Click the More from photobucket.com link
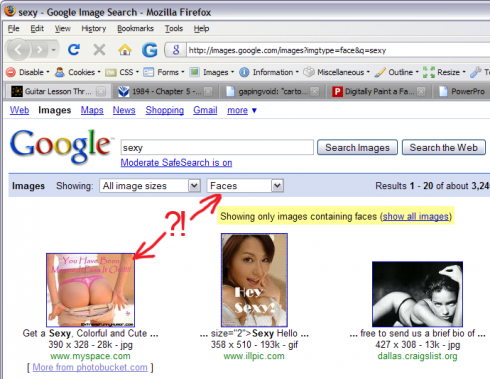 [x=90, y=367]
